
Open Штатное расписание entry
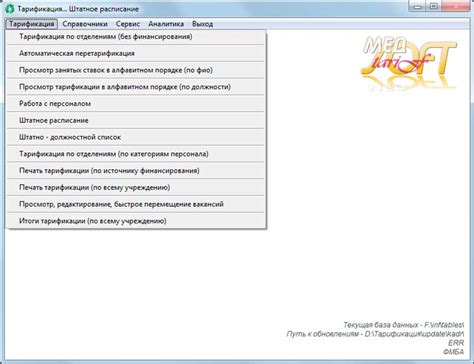pyautogui.click(x=136, y=120)
